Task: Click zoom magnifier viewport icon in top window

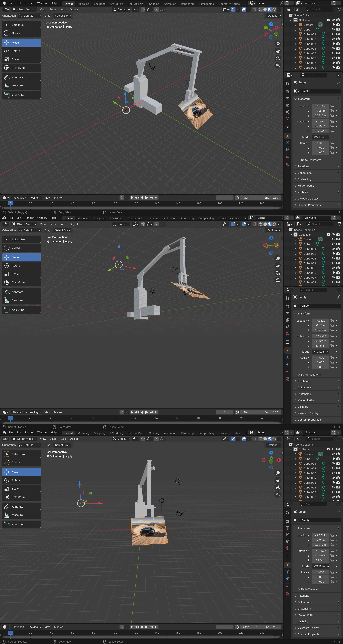Action: click(x=278, y=44)
